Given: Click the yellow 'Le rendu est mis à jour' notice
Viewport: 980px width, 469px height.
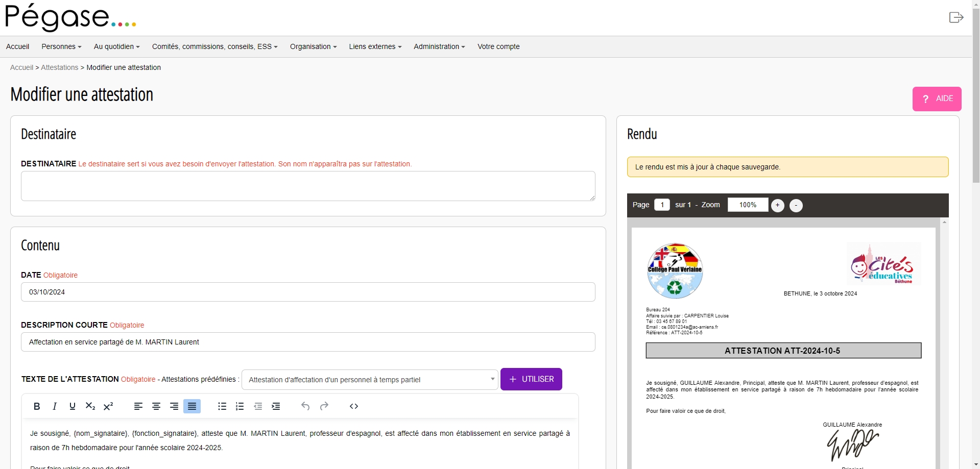Looking at the screenshot, I should pos(787,167).
